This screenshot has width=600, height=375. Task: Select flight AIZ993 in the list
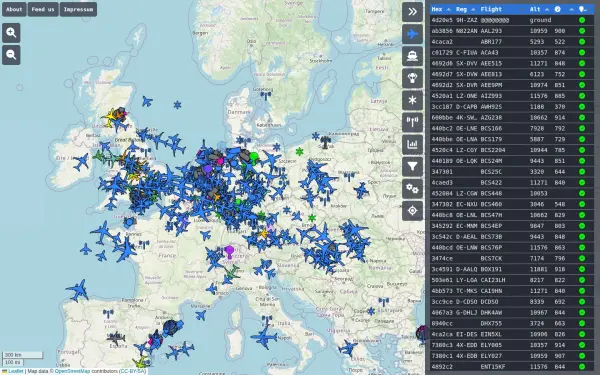click(512, 96)
